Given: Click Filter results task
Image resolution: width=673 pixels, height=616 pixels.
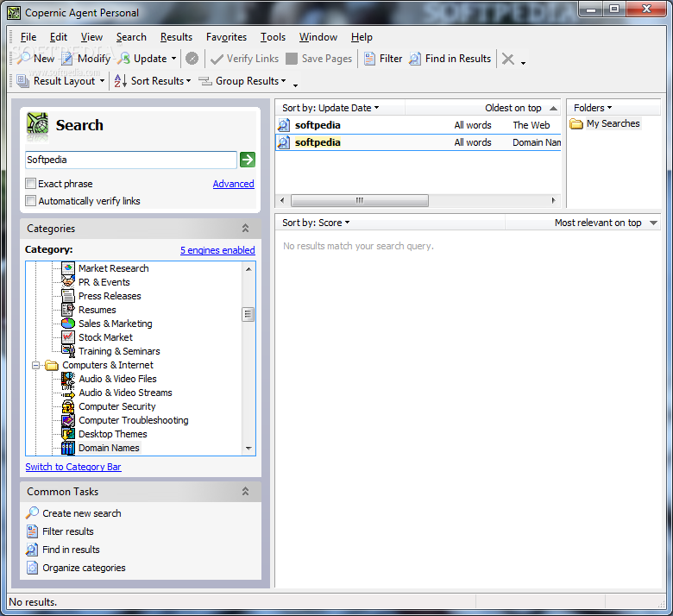Looking at the screenshot, I should coord(68,531).
